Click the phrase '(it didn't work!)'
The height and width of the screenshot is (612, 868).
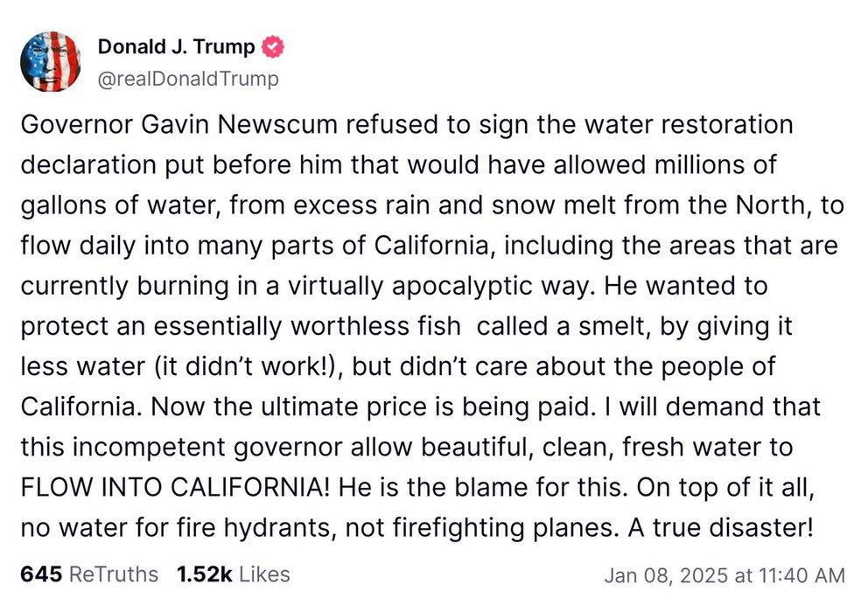(190, 367)
